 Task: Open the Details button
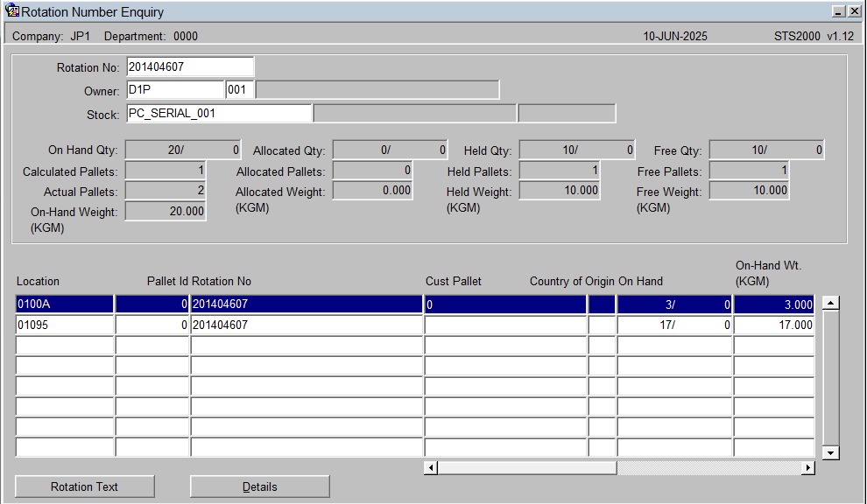(x=260, y=486)
